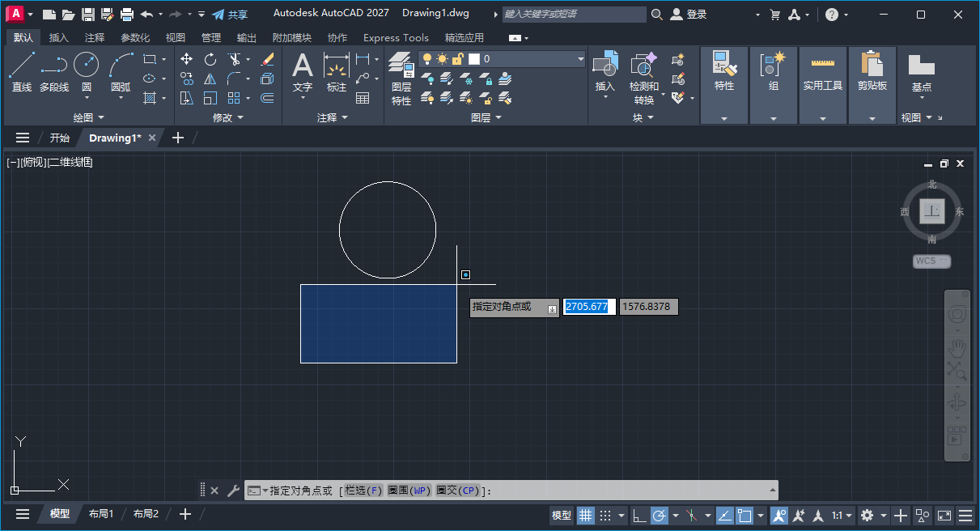Toggle polar tracking in status bar

[x=660, y=515]
